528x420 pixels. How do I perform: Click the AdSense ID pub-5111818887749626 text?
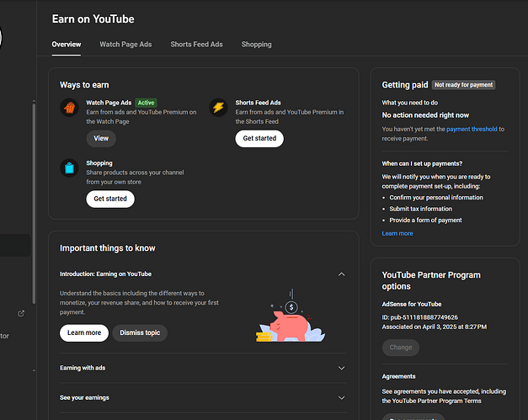[420, 317]
